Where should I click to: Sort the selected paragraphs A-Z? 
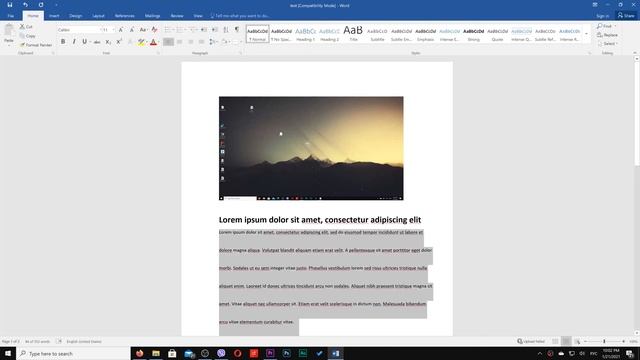pyautogui.click(x=226, y=30)
